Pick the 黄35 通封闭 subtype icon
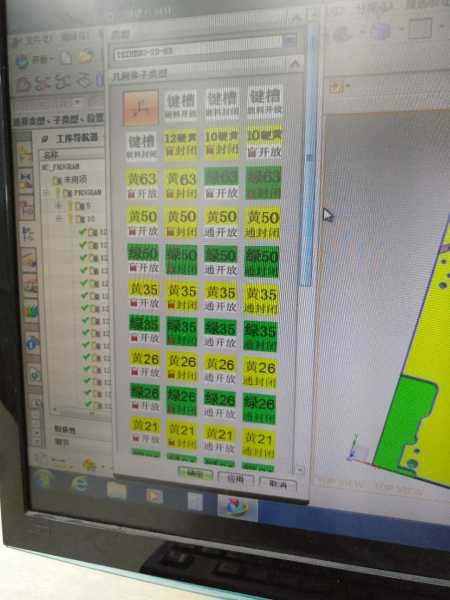The width and height of the screenshot is (450, 600). point(261,299)
